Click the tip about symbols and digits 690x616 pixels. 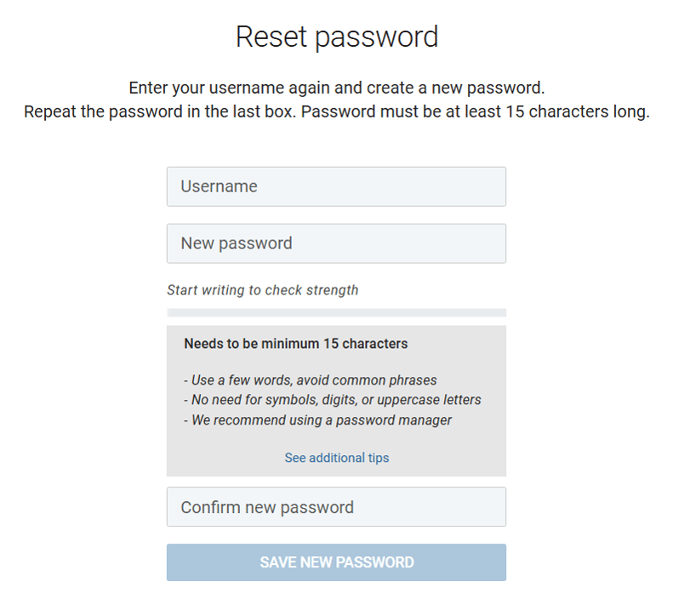(x=330, y=400)
